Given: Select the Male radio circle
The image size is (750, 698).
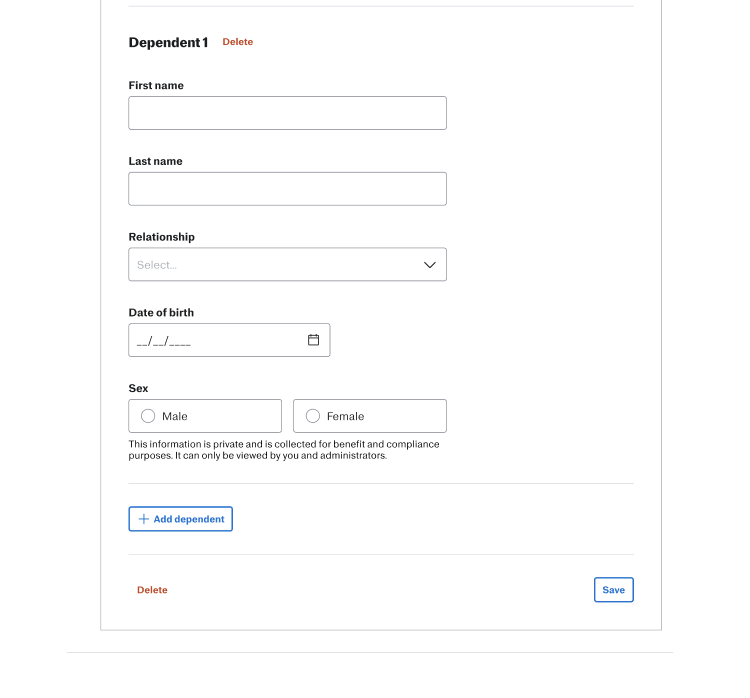Looking at the screenshot, I should click(x=148, y=416).
